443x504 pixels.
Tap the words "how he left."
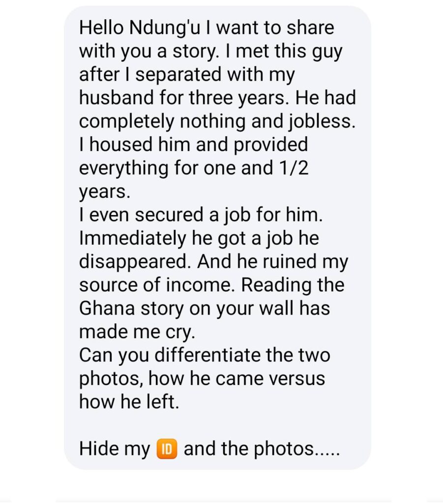click(129, 402)
